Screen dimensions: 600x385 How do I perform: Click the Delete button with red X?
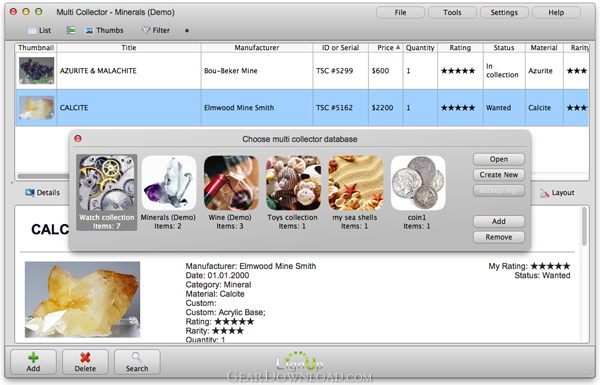click(85, 362)
